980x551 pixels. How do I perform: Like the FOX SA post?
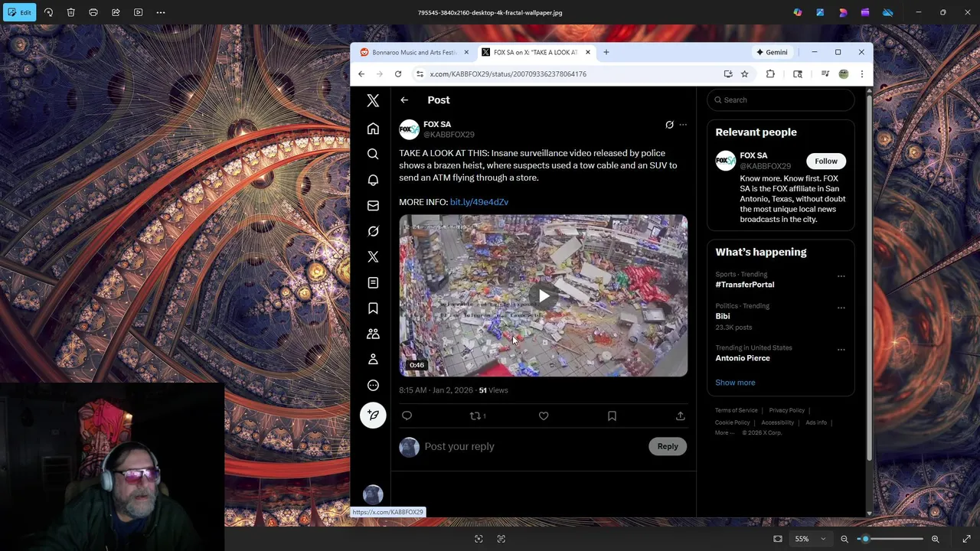click(x=544, y=416)
